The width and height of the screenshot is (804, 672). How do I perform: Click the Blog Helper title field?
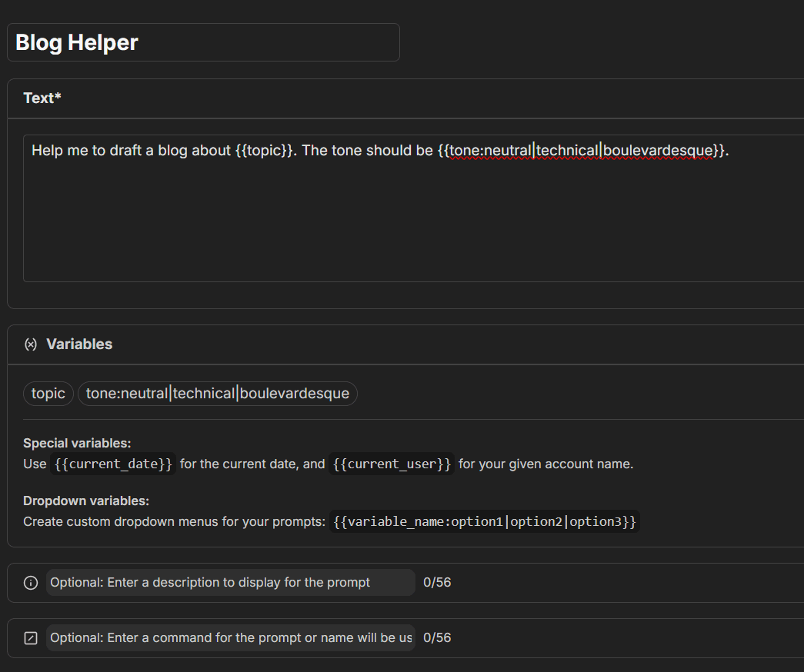pyautogui.click(x=203, y=42)
